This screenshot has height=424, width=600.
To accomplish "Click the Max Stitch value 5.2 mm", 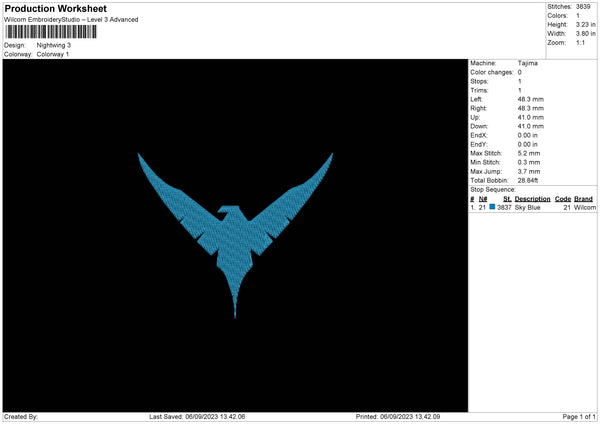I will pos(529,153).
